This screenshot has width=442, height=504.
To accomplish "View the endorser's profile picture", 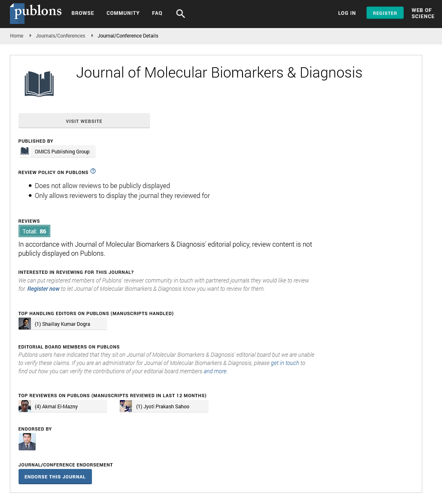I will 27,442.
